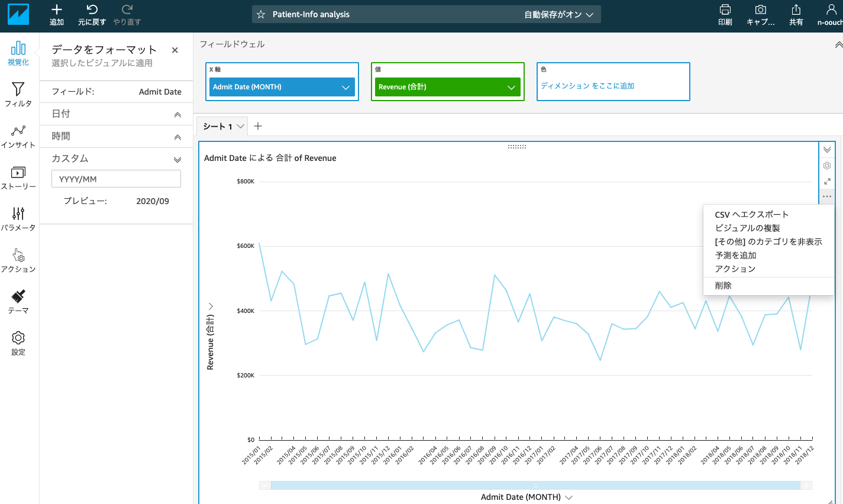Open the 共有 (share) icon

pyautogui.click(x=796, y=9)
